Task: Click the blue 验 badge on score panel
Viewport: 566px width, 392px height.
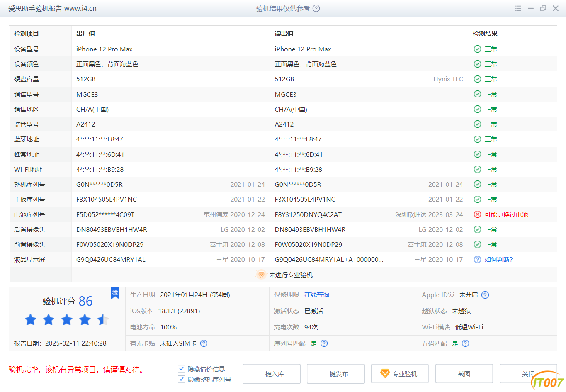Action: [115, 293]
